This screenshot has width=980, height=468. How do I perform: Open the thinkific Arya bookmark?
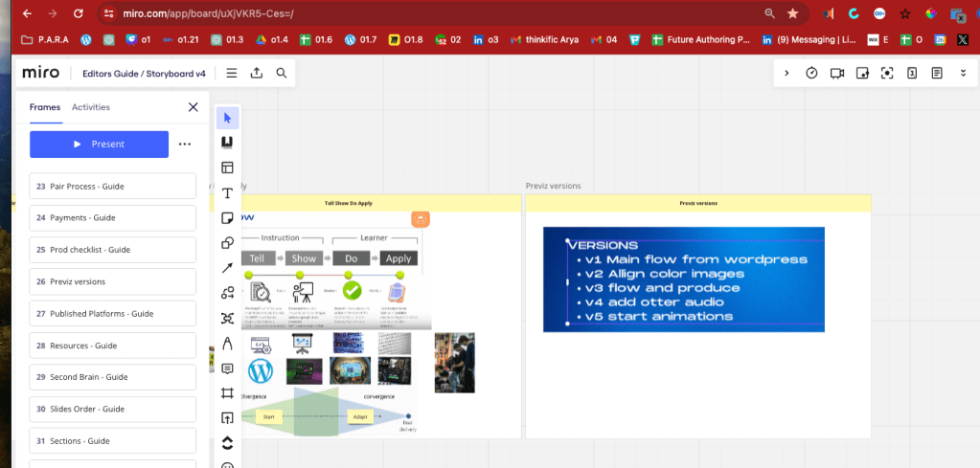(544, 39)
